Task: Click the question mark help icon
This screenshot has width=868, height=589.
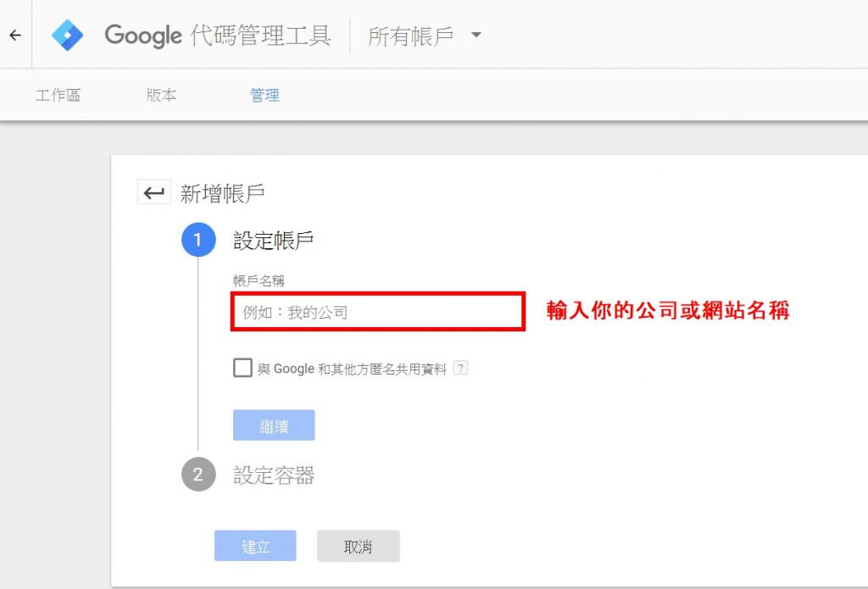Action: pos(460,368)
